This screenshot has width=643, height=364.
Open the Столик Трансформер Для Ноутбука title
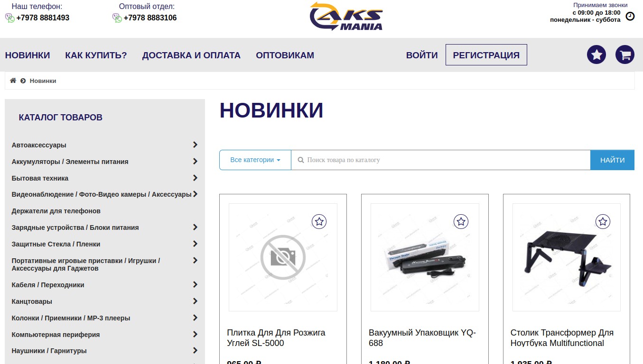coord(562,338)
